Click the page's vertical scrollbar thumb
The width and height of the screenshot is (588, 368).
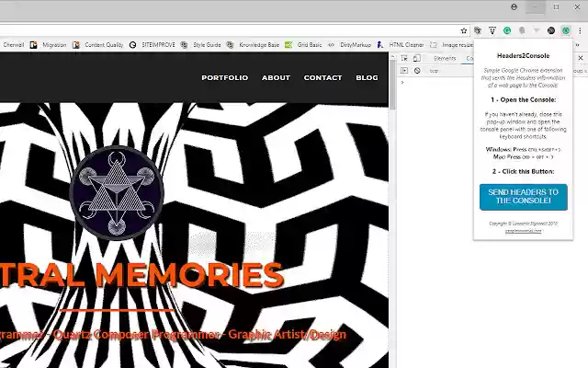392,85
